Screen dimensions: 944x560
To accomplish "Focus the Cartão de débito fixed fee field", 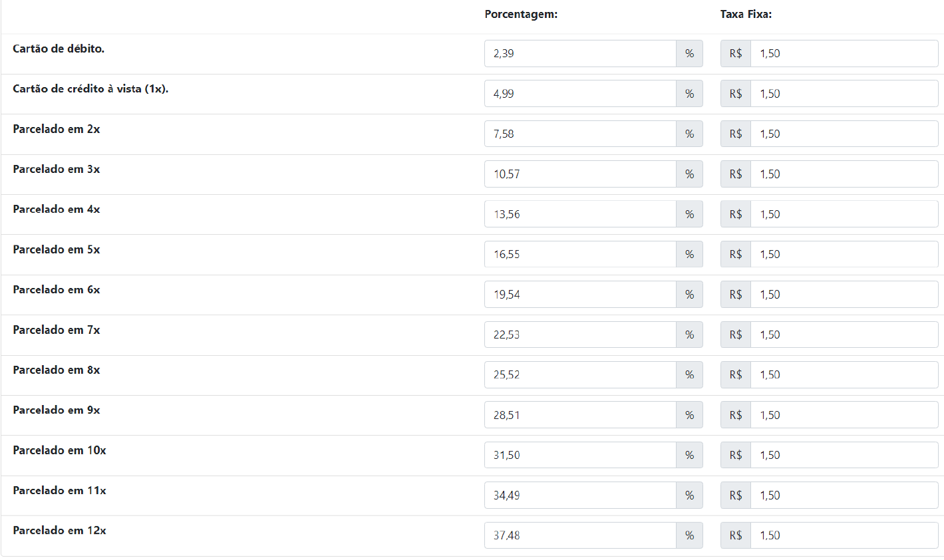I will tap(844, 53).
